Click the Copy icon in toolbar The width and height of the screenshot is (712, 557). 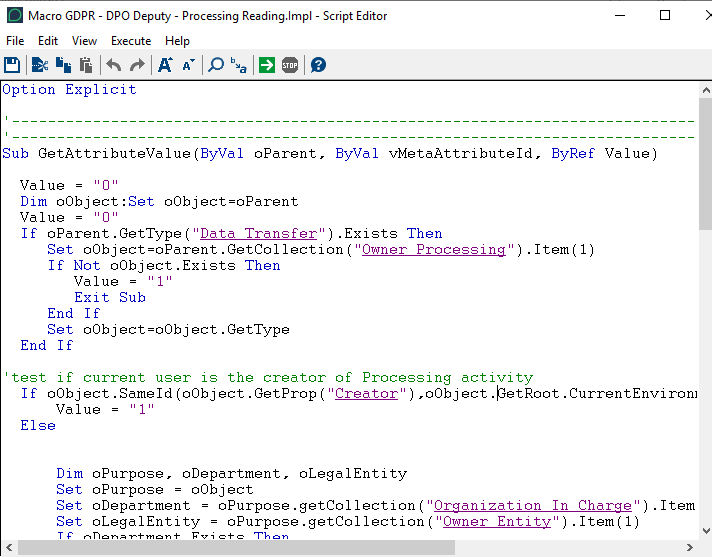coord(63,65)
